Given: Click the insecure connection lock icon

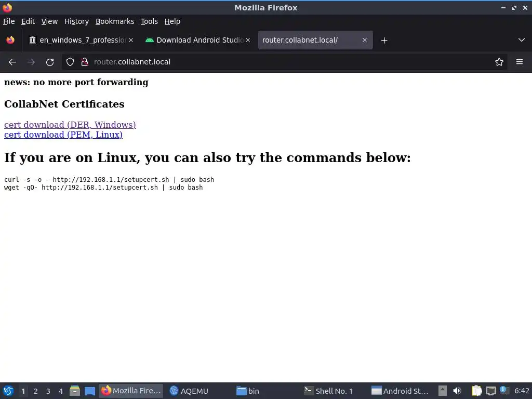Looking at the screenshot, I should pos(85,62).
